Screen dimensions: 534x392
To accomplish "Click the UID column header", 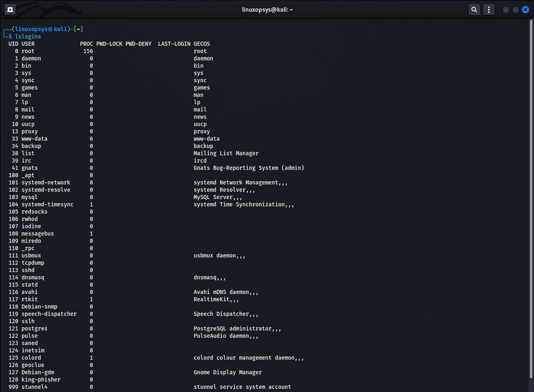I will 13,44.
